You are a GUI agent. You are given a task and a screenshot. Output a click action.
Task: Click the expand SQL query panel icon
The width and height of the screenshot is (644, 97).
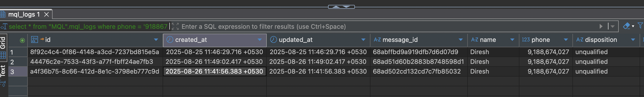(175, 26)
